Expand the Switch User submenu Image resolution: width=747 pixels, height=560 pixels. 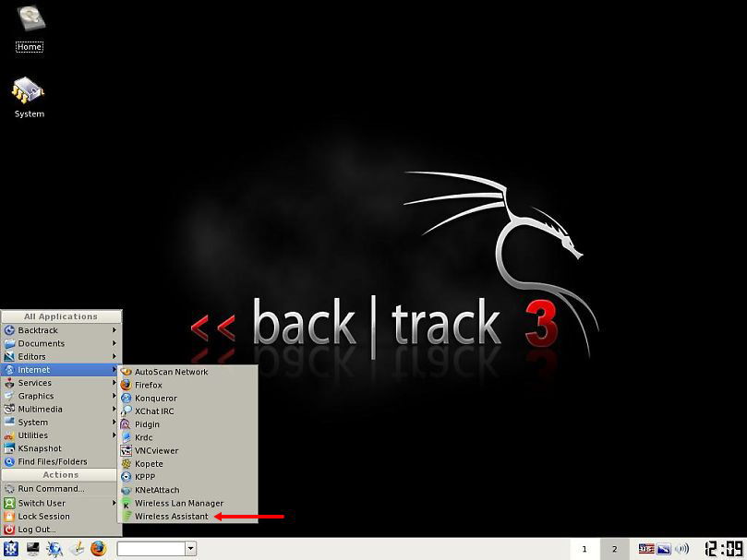click(x=60, y=503)
